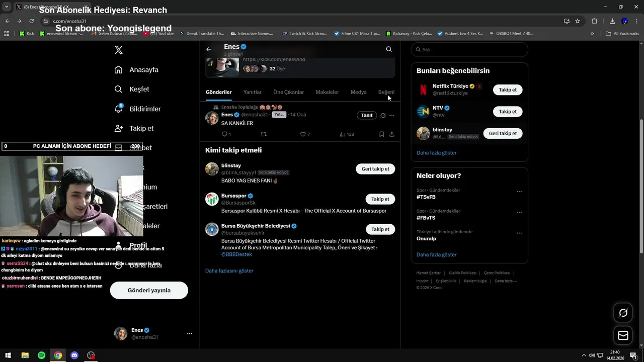Repost the SA KANKİLER post
Viewport: 644px width, 362px height.
click(x=264, y=134)
